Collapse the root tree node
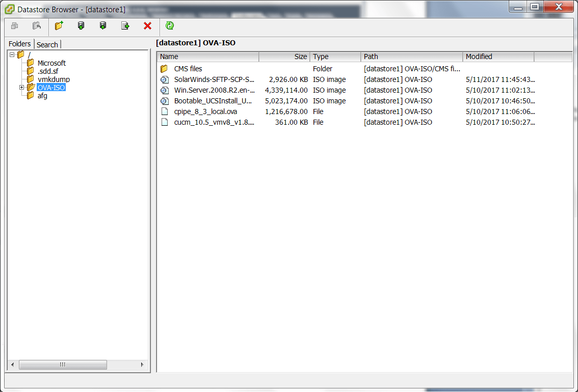Image resolution: width=578 pixels, height=392 pixels. click(x=12, y=54)
